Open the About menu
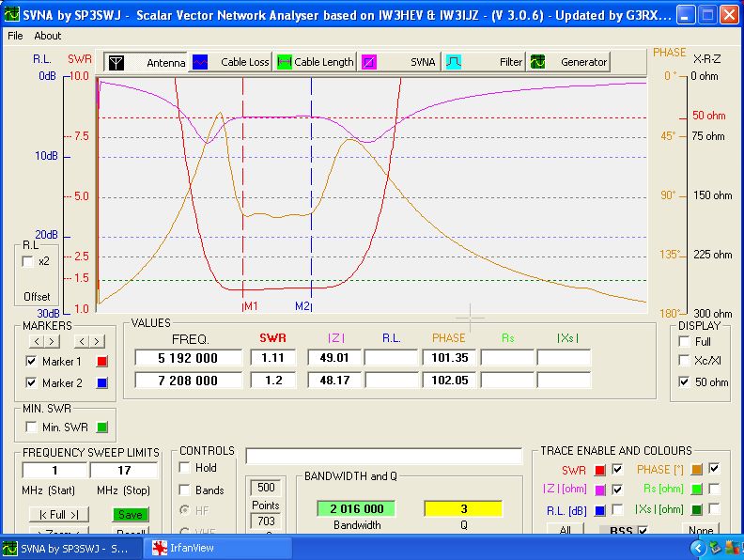 [47, 36]
